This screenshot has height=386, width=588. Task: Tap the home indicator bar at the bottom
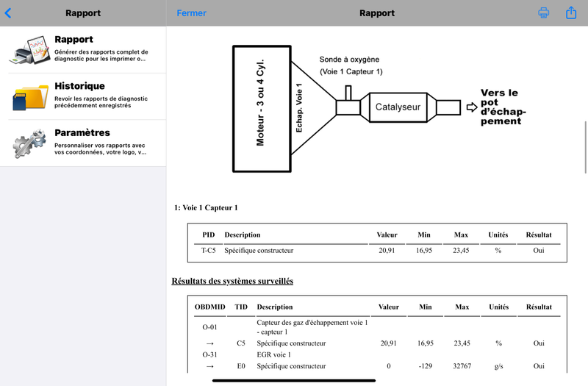tap(294, 381)
